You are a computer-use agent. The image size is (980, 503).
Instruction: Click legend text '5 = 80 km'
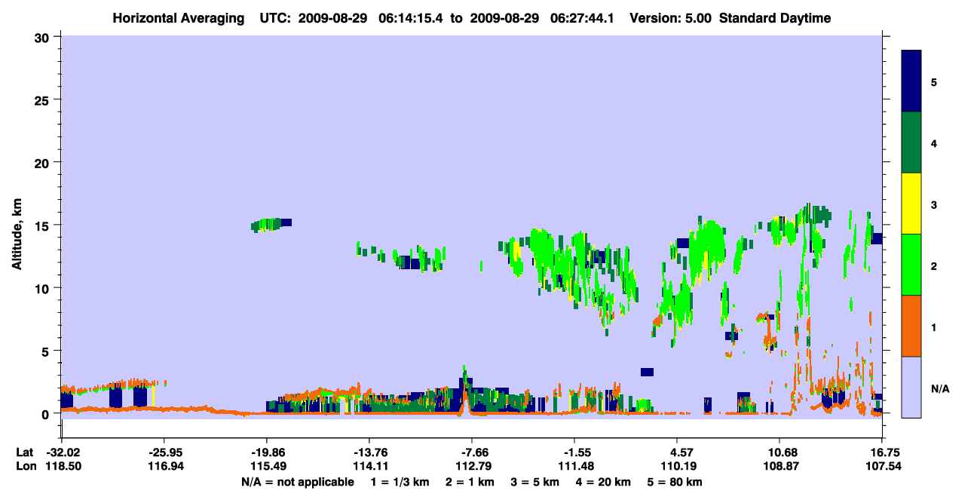(x=674, y=482)
